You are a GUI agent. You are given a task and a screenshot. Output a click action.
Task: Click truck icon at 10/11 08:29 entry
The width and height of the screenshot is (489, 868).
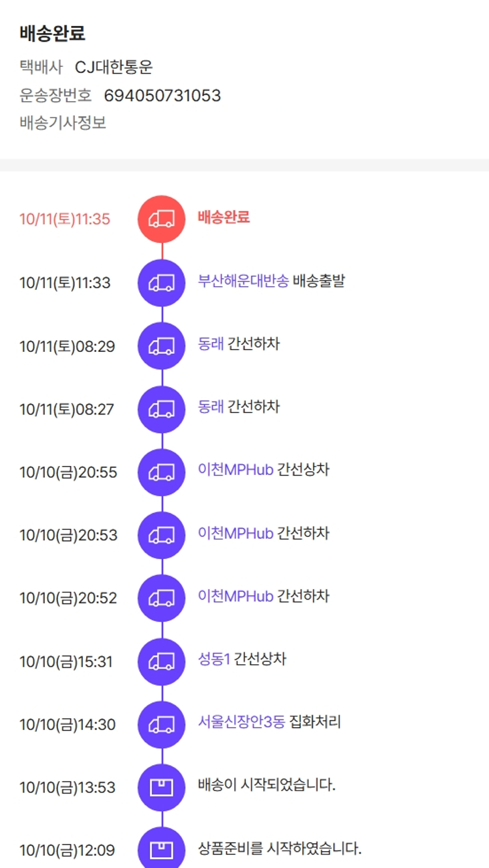(162, 346)
